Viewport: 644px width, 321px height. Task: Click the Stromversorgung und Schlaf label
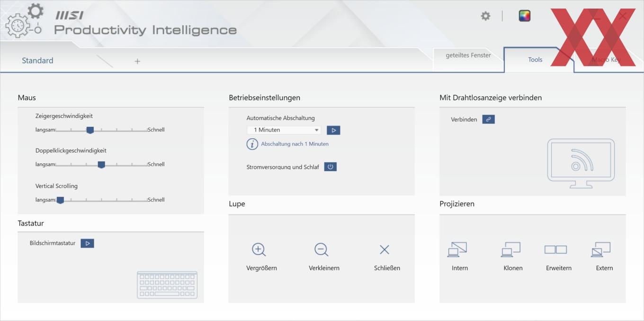tap(283, 167)
